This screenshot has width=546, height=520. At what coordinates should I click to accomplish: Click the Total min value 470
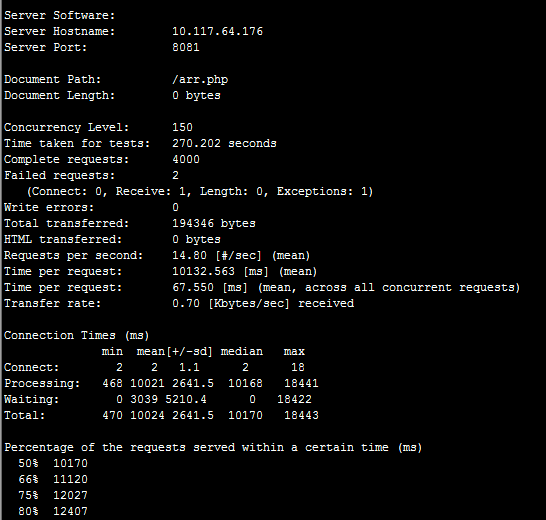point(112,416)
